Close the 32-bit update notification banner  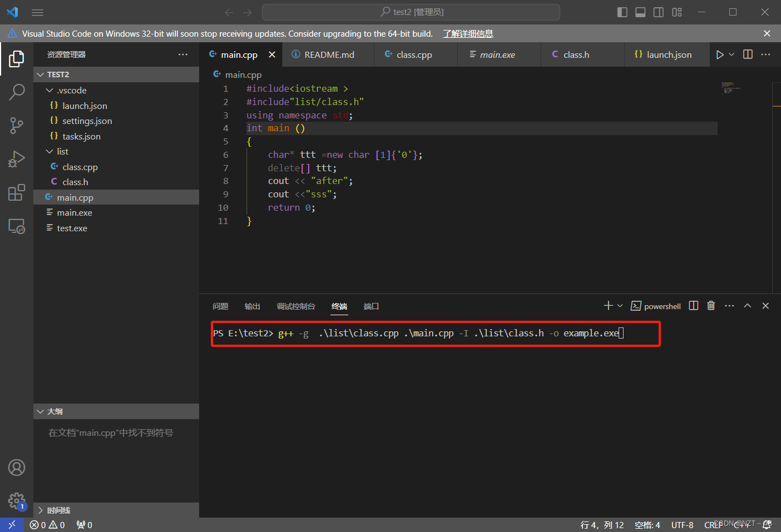pos(767,33)
